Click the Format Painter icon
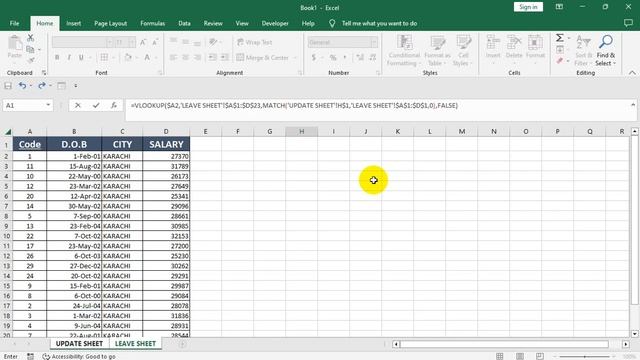The height and width of the screenshot is (360, 640). 31,61
